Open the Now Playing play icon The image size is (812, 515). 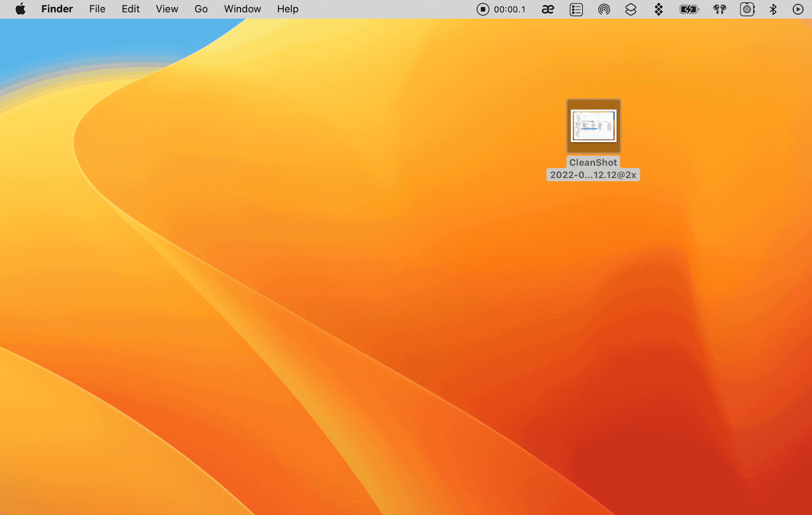pyautogui.click(x=798, y=9)
